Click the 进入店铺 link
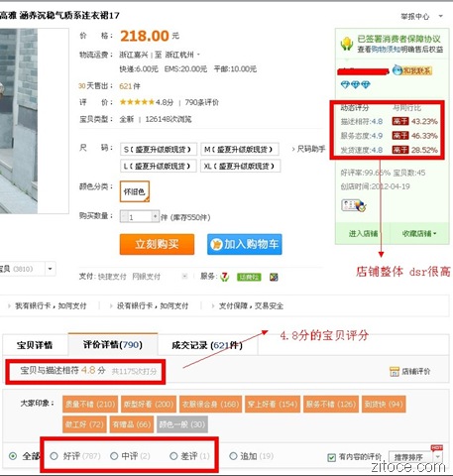 [363, 233]
